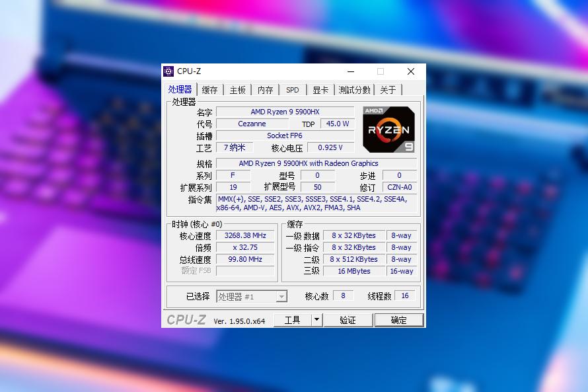Click the CPU-Z logo at bottom left
This screenshot has height=392, width=588.
187,320
